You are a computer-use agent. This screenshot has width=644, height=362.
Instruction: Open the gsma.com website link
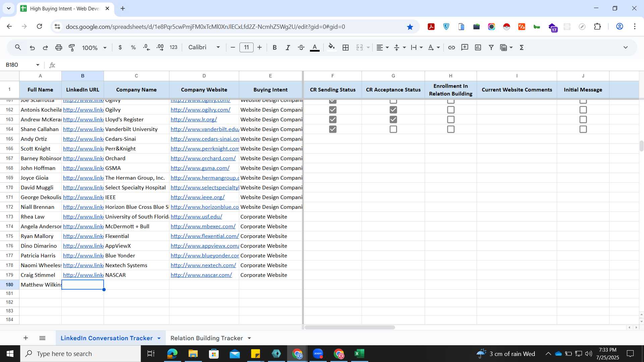point(200,168)
